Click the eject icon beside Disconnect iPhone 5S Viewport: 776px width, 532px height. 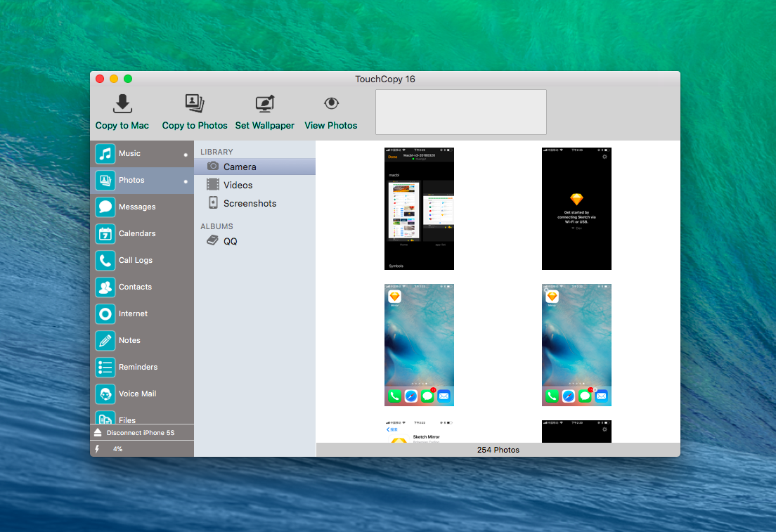tap(98, 432)
